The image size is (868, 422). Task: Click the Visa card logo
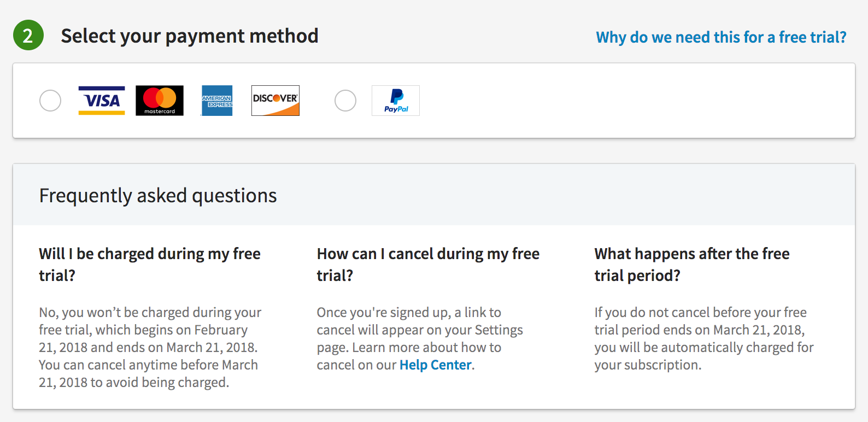[x=102, y=101]
